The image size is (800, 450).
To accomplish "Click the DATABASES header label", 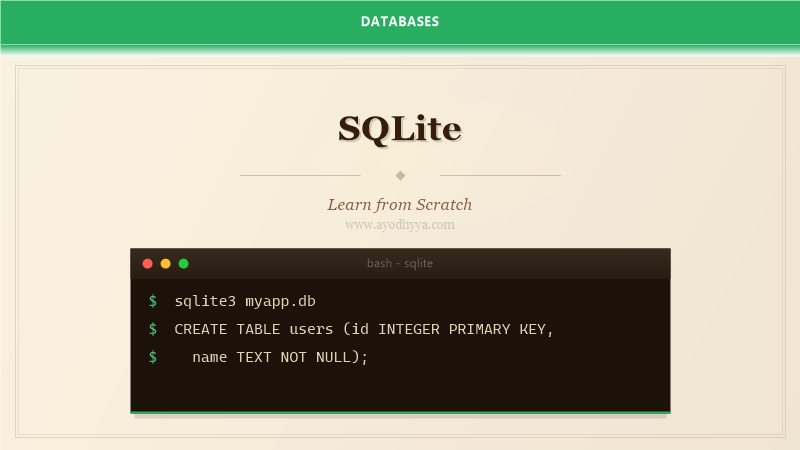I will (x=400, y=21).
